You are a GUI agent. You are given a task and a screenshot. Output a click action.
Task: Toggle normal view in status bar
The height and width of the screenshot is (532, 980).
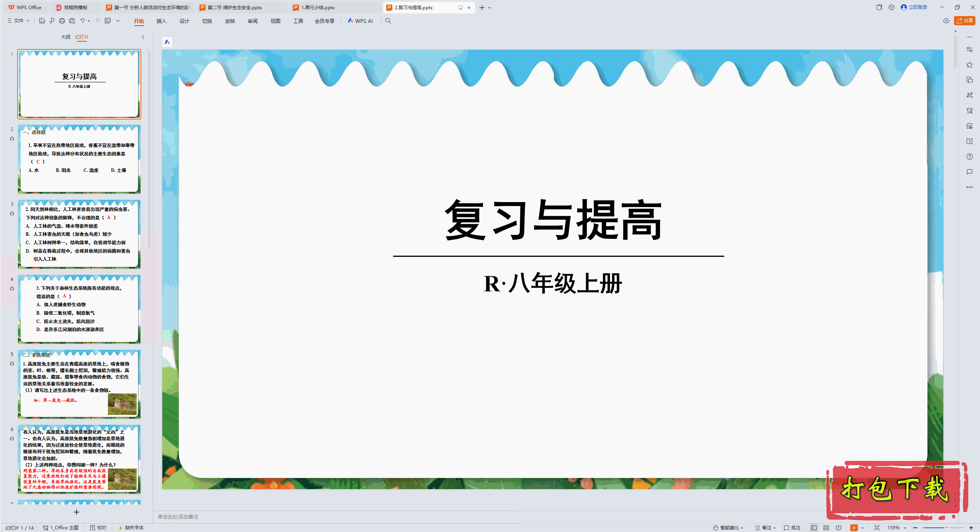point(814,527)
